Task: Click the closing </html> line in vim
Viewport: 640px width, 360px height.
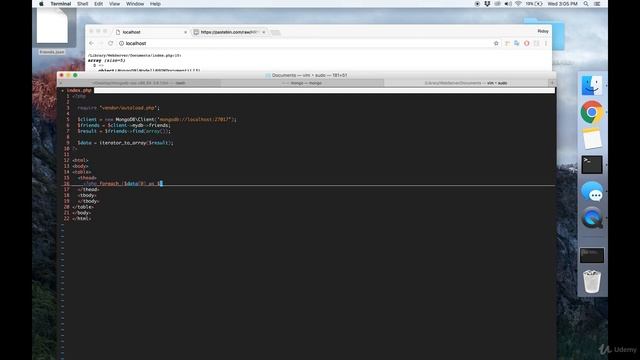Action: [82, 219]
